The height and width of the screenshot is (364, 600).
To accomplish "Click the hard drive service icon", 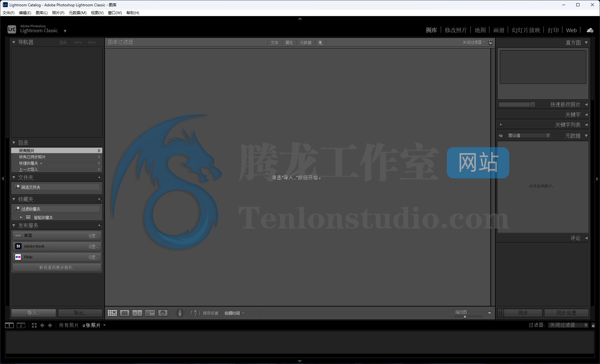I will tap(18, 236).
